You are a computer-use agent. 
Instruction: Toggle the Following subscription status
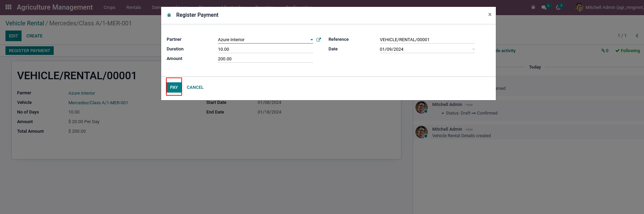coord(628,51)
